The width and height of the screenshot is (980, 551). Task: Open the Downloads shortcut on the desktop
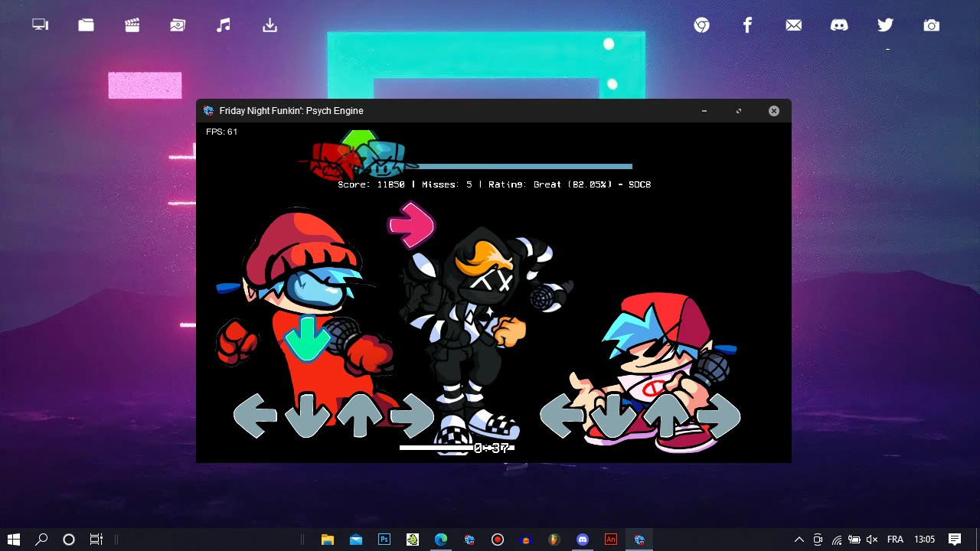click(x=269, y=24)
